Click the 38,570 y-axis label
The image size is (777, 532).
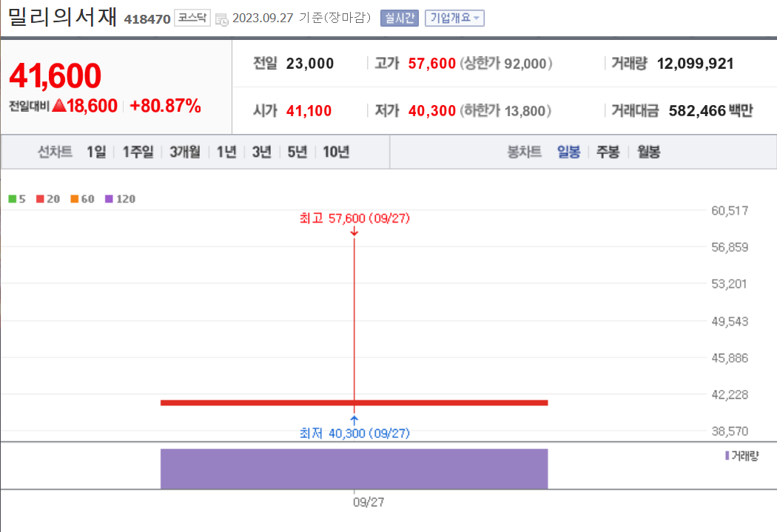click(x=730, y=431)
